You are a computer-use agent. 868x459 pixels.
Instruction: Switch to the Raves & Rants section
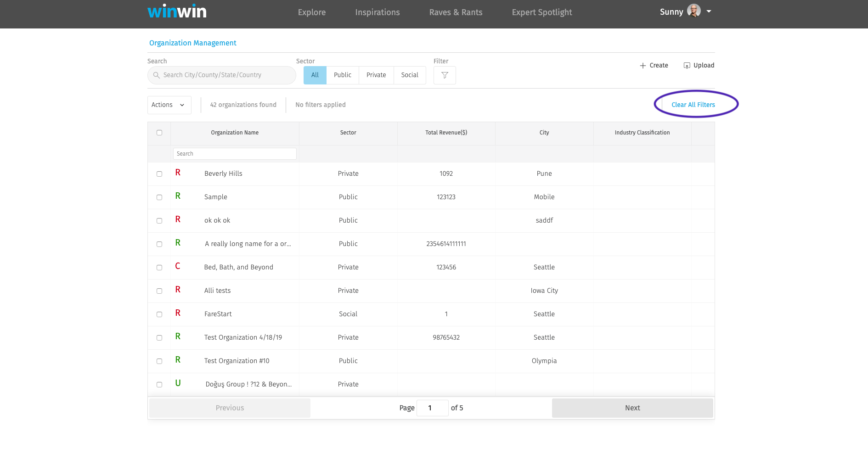455,12
